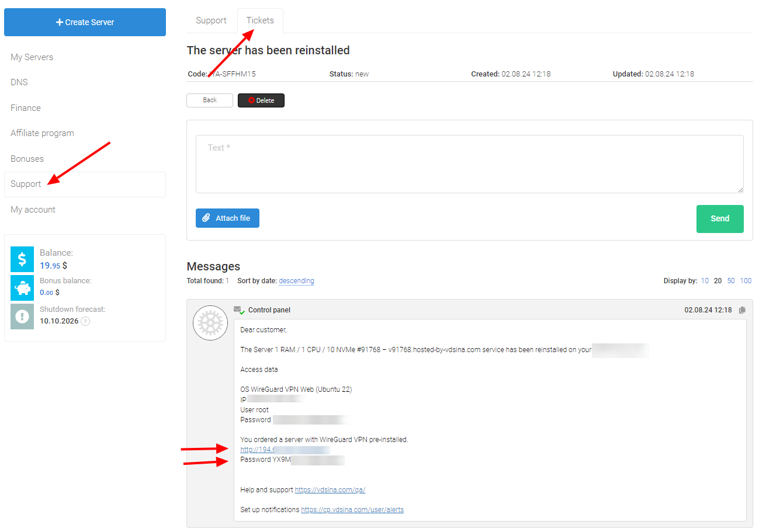
Task: Click the 'User root' line
Action: (x=255, y=410)
